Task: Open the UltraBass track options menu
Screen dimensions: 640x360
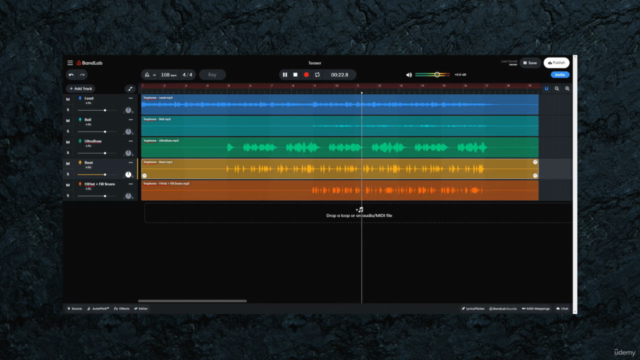Action: pos(131,141)
